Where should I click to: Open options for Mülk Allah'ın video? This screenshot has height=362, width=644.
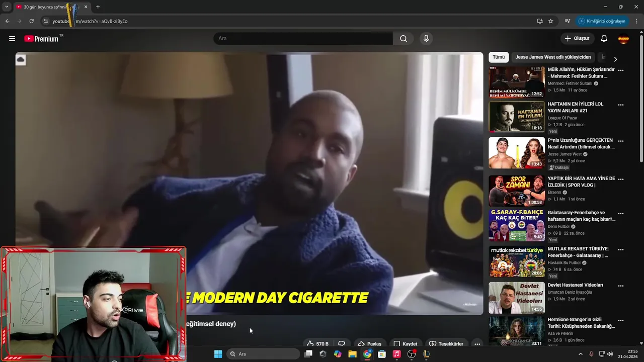coord(620,70)
